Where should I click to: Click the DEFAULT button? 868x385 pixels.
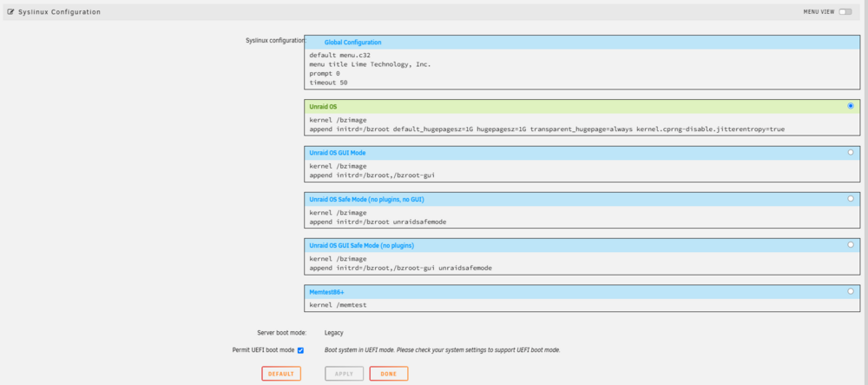click(x=281, y=374)
